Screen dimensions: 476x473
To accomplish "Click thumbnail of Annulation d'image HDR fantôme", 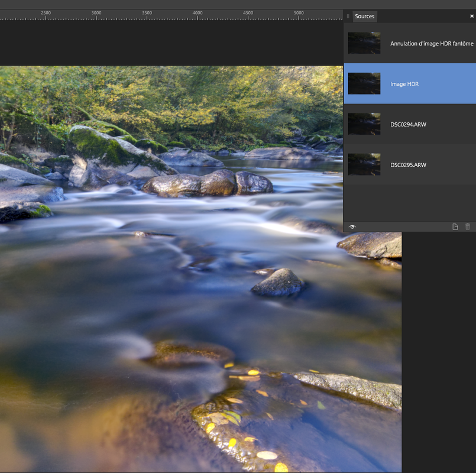I will [364, 43].
